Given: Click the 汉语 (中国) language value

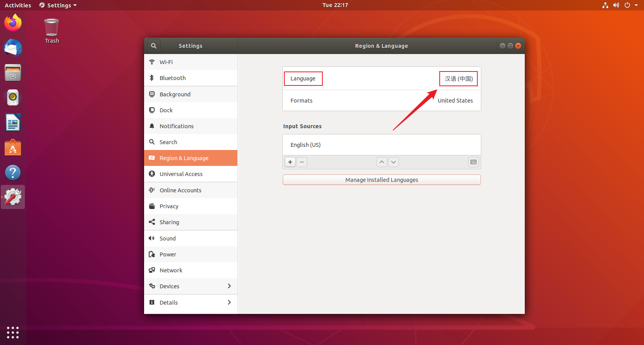Looking at the screenshot, I should [x=459, y=78].
